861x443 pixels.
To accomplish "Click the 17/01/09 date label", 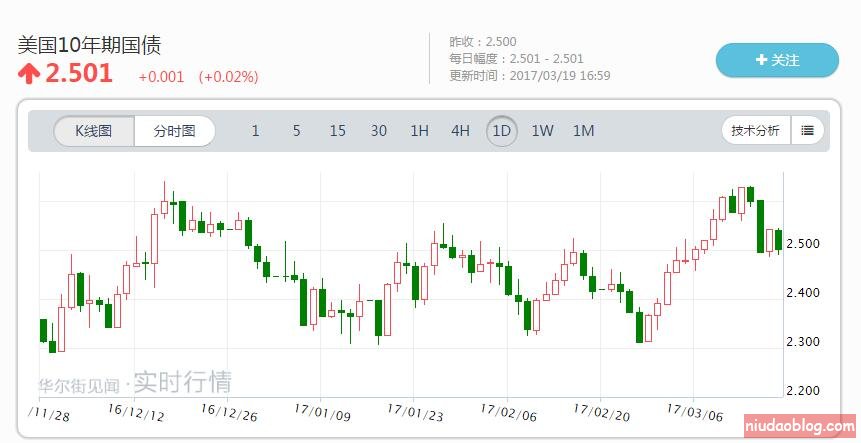I will (x=322, y=412).
